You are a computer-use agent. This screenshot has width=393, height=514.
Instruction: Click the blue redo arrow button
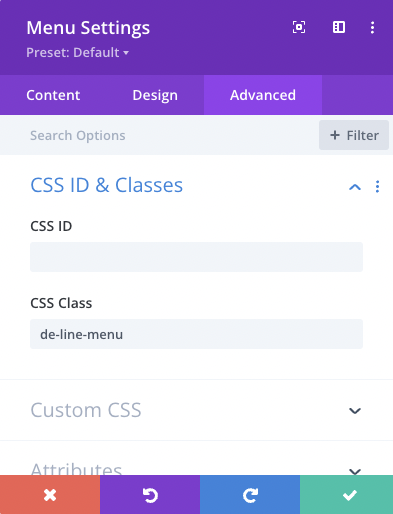point(250,495)
